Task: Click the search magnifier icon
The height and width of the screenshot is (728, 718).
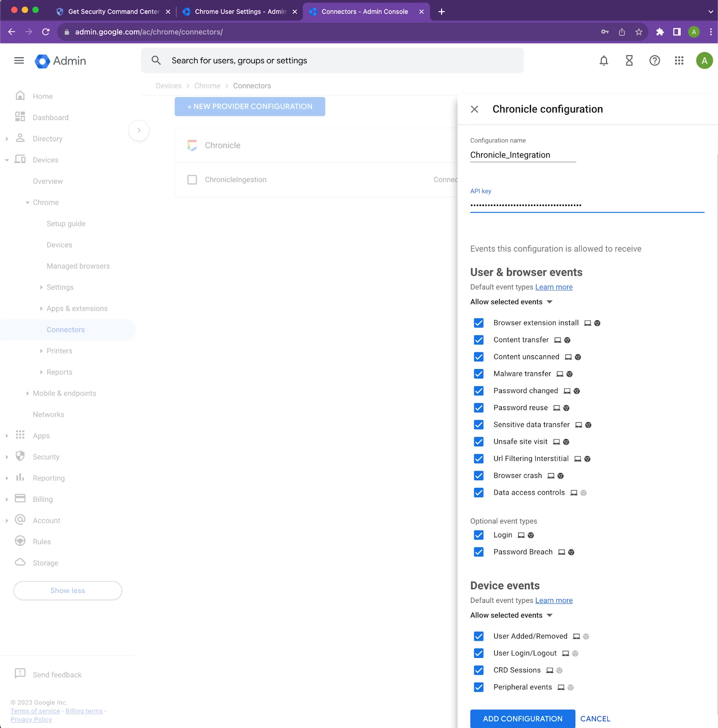Action: tap(156, 61)
